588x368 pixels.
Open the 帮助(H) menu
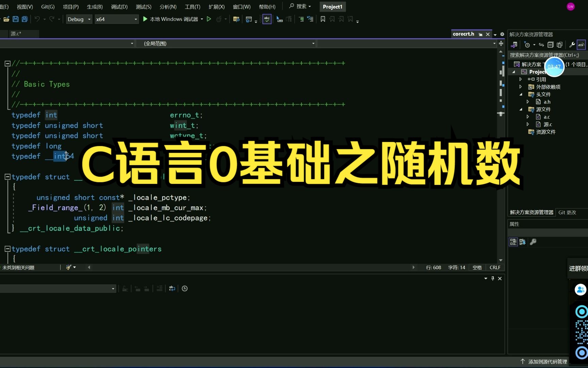(x=267, y=7)
